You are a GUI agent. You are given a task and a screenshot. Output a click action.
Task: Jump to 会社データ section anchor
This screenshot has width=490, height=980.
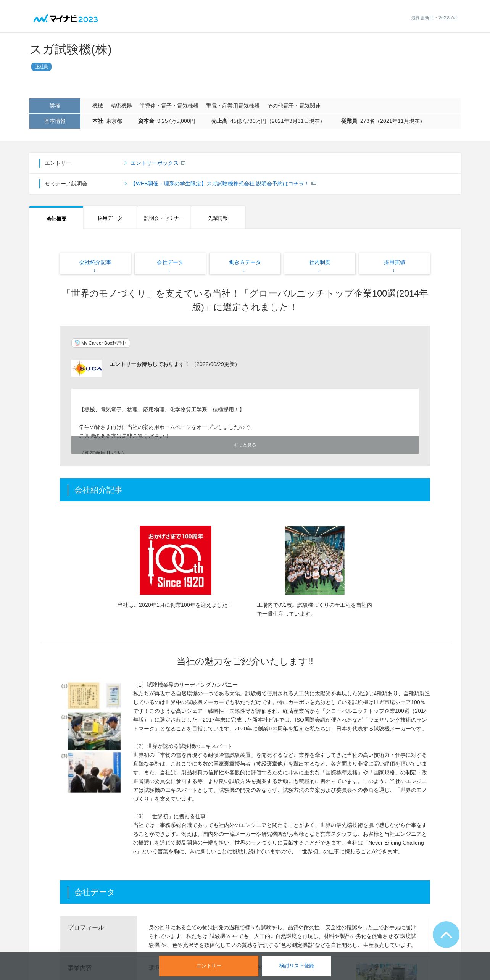pyautogui.click(x=170, y=264)
